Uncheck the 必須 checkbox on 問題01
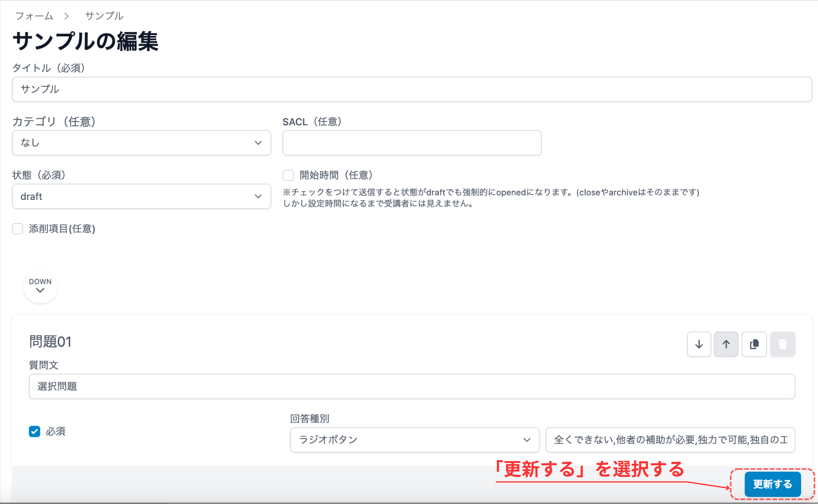 34,431
